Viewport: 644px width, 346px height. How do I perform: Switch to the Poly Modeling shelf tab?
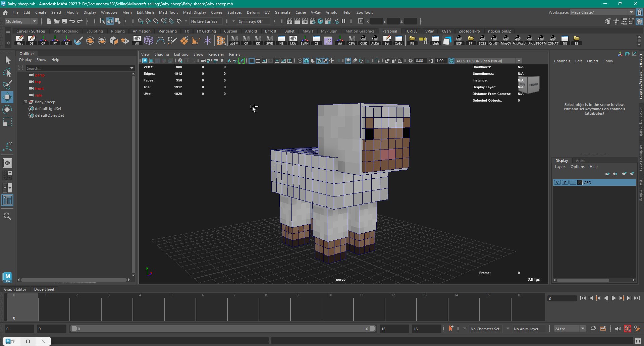point(66,31)
